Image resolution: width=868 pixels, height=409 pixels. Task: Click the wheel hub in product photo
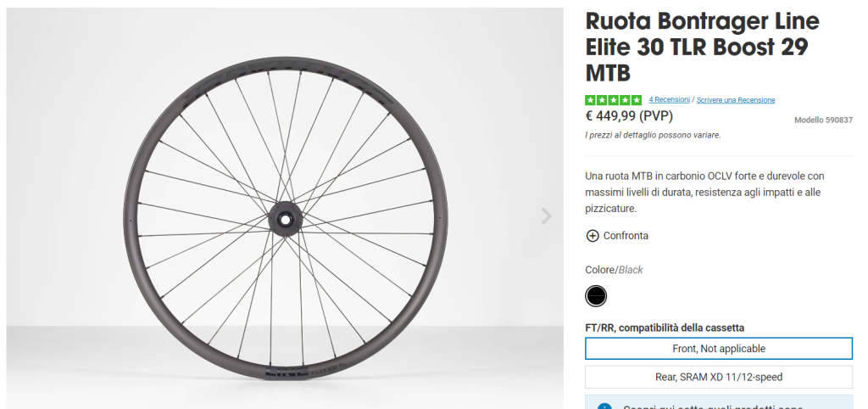click(285, 219)
